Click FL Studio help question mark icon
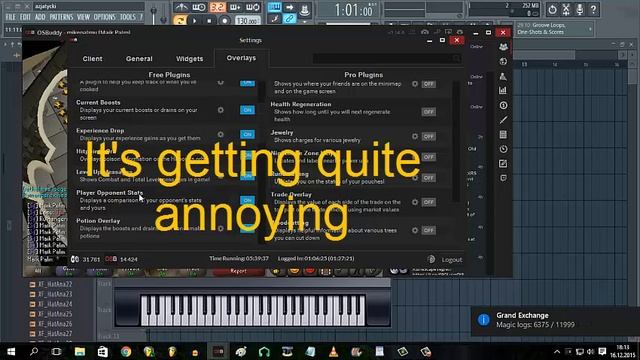The width and height of the screenshot is (640, 360). [593, 9]
